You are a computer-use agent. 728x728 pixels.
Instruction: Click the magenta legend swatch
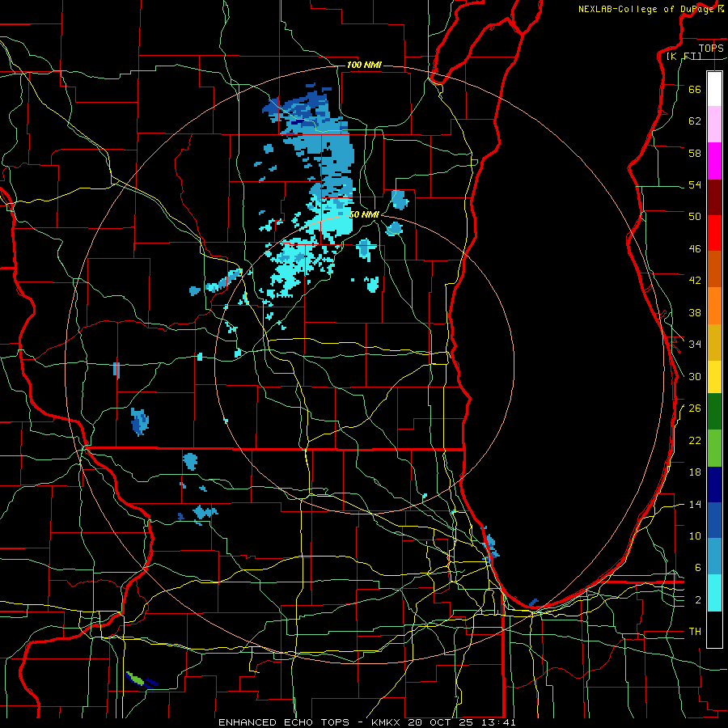(x=714, y=161)
